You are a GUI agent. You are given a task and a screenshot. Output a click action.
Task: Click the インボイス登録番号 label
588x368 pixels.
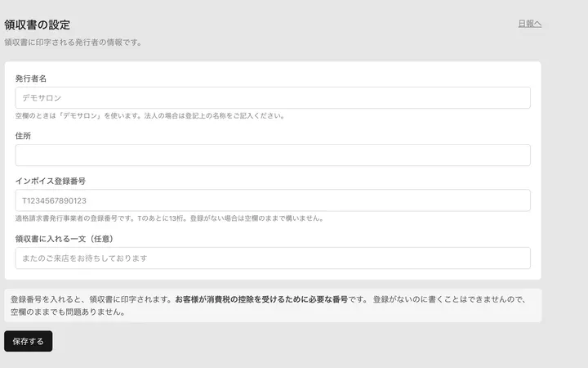(x=51, y=181)
